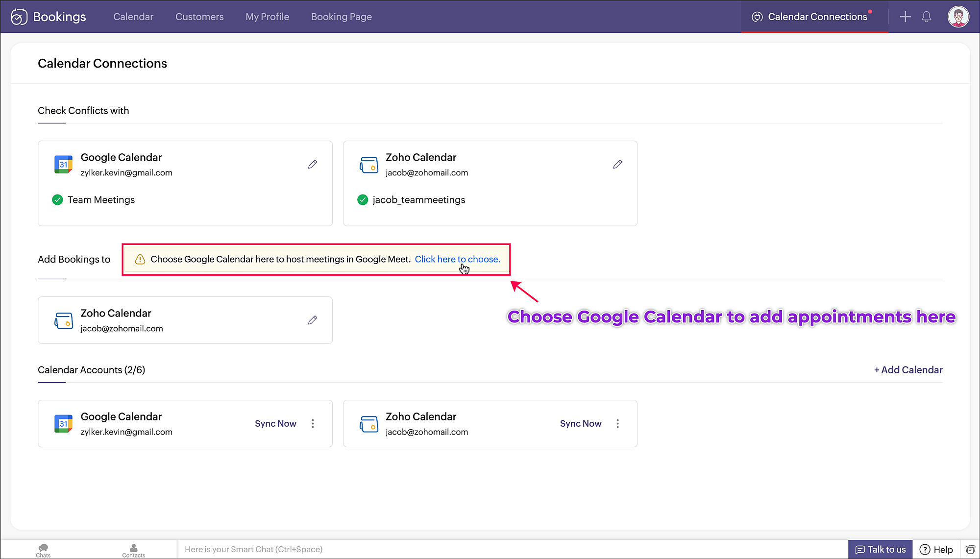The width and height of the screenshot is (980, 559).
Task: Click the Calendar Connections page title
Action: coord(102,63)
